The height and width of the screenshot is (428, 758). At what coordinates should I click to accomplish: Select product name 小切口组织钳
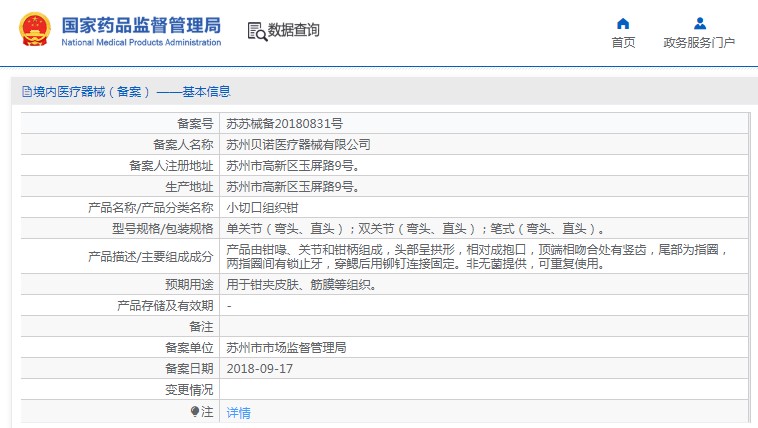point(262,208)
